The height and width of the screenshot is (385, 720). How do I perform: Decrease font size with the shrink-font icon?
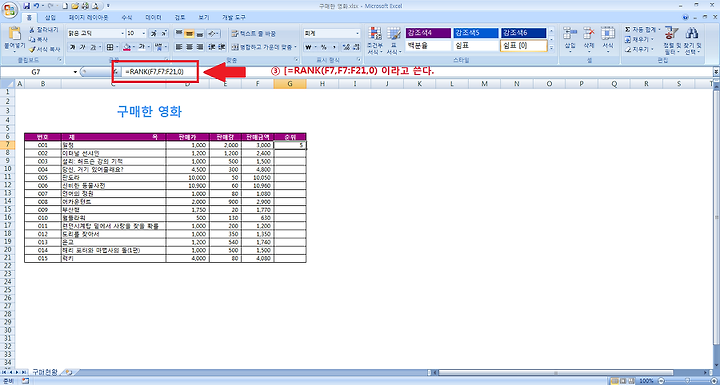click(x=164, y=34)
